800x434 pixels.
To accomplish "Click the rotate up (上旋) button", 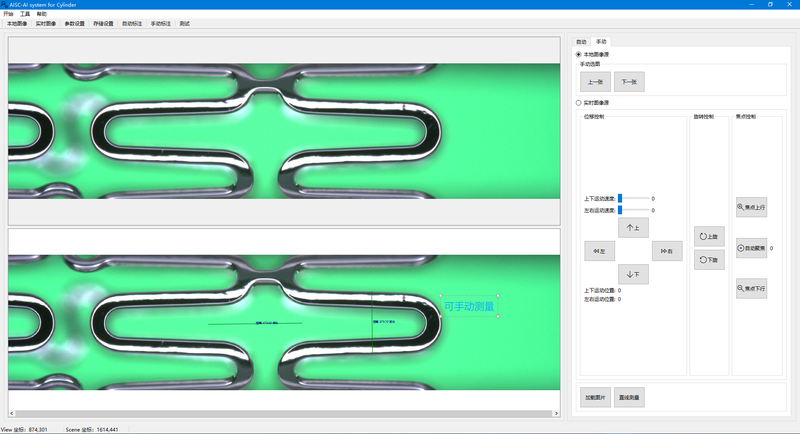I will pyautogui.click(x=709, y=237).
